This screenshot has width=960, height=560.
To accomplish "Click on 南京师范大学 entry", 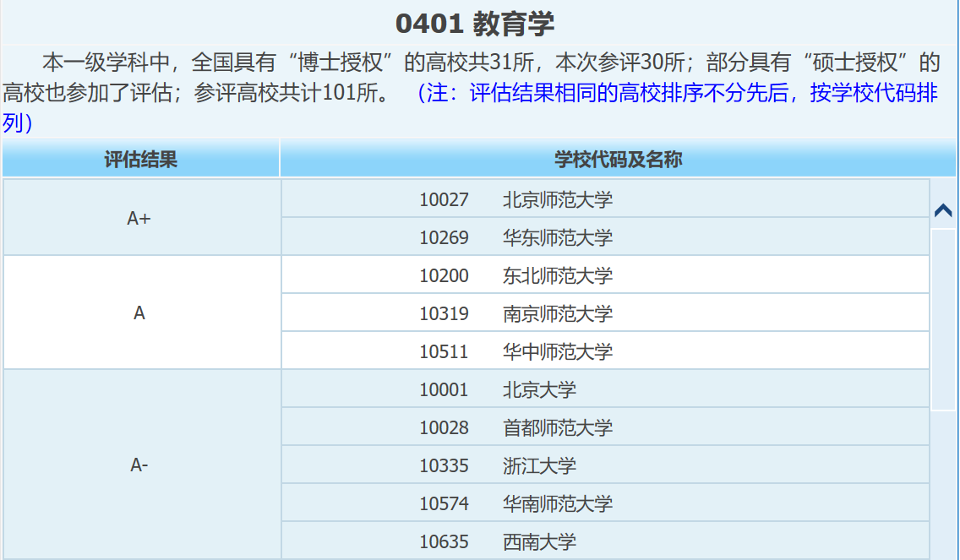I will (x=557, y=314).
